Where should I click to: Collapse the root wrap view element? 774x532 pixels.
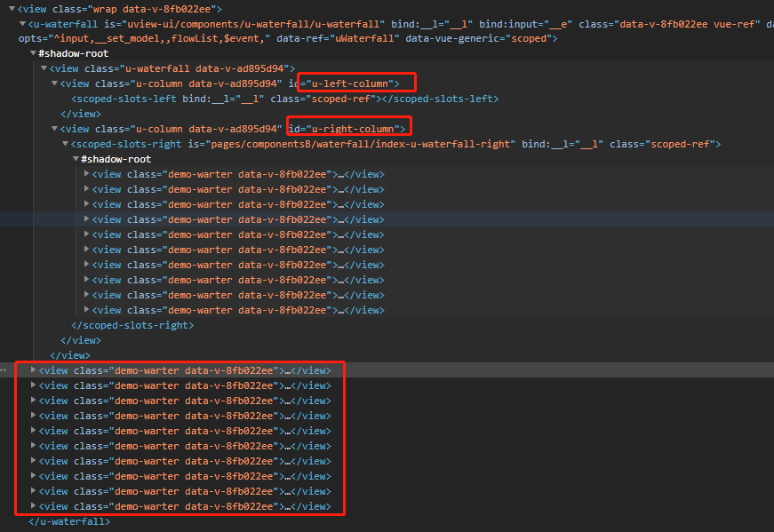tap(10, 7)
